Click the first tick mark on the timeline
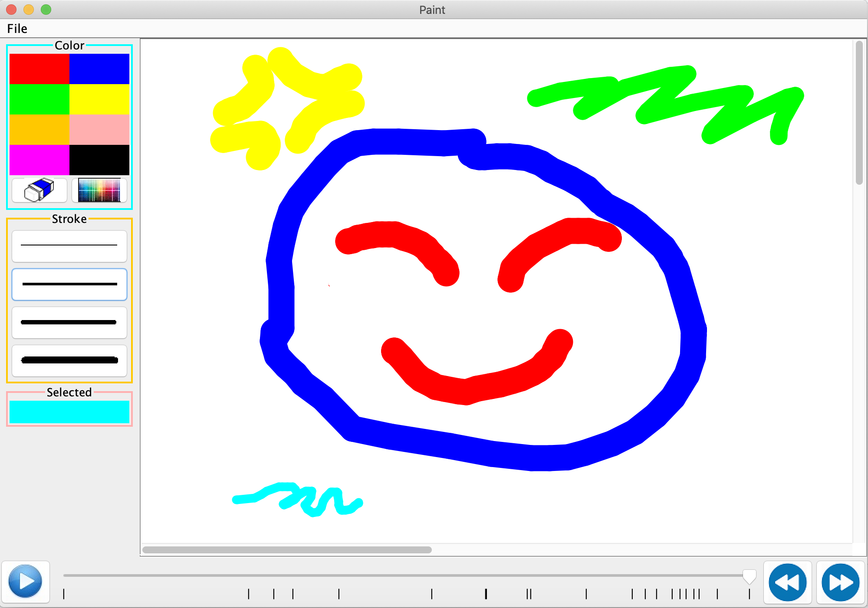 [x=64, y=594]
